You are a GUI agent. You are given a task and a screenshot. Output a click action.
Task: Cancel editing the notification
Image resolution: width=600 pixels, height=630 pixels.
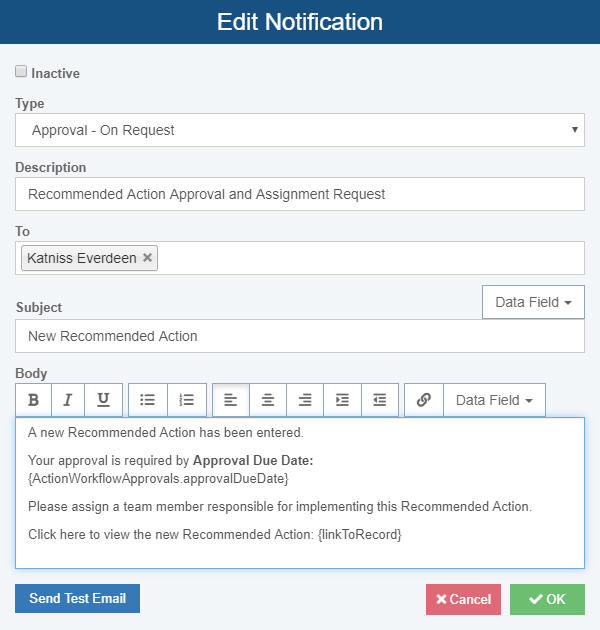click(x=463, y=599)
